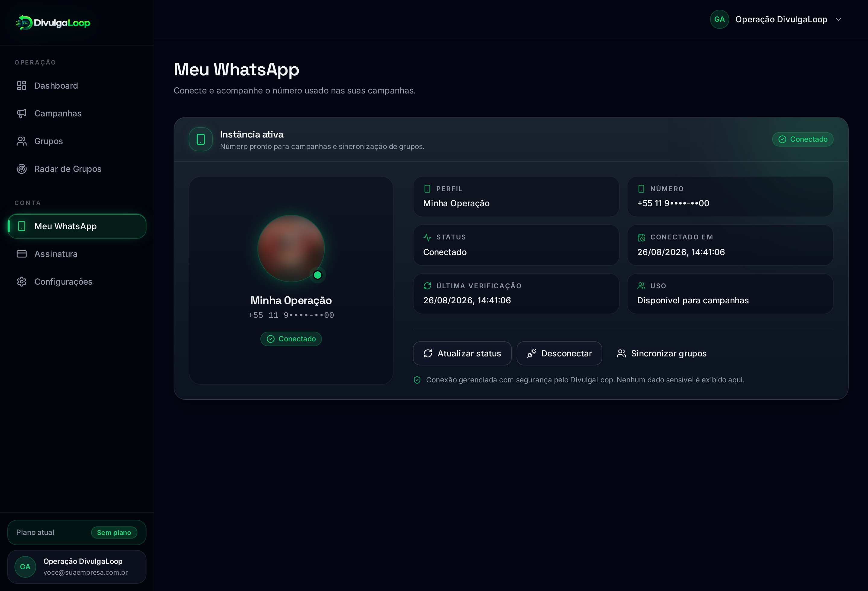The image size is (868, 591).
Task: Click the GA avatar in the top header
Action: pos(719,19)
